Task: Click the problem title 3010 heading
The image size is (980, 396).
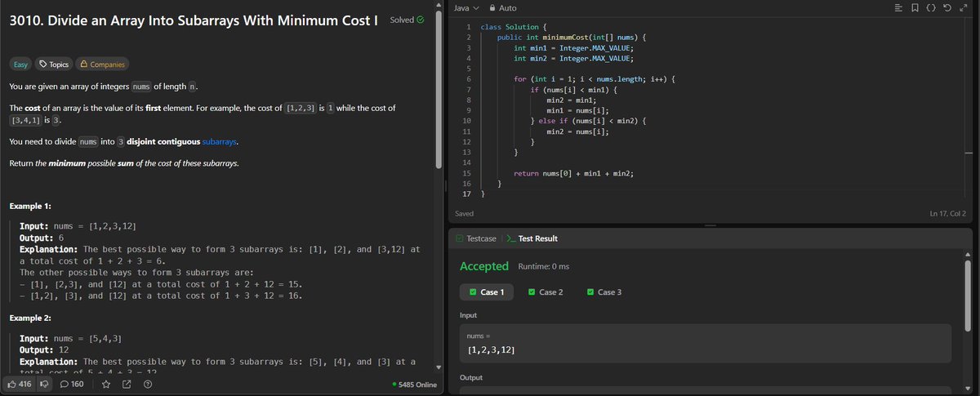Action: (x=193, y=20)
